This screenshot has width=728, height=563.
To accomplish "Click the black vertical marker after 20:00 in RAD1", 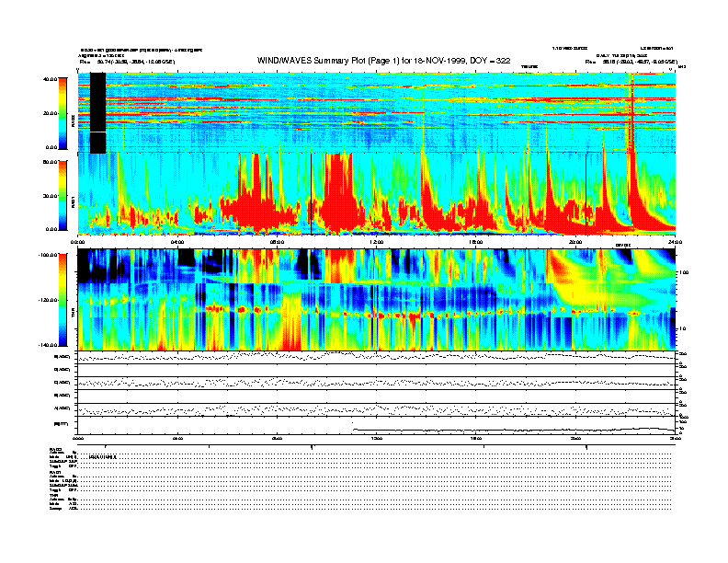I will (x=586, y=194).
